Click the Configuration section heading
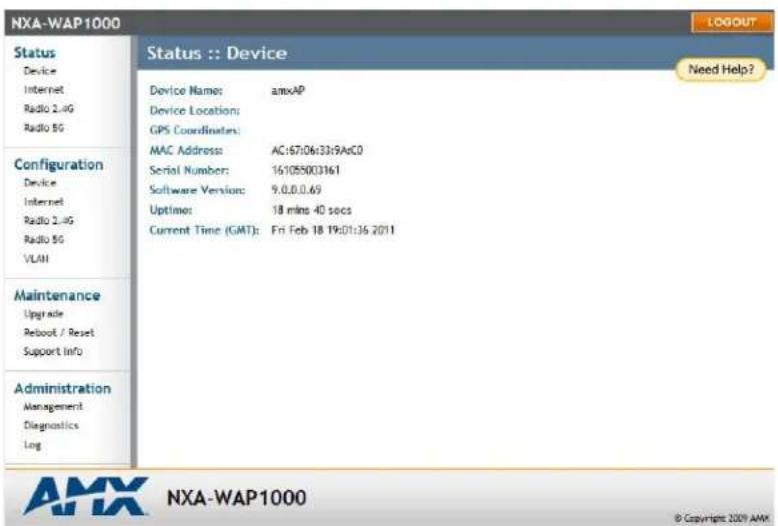The width and height of the screenshot is (778, 526). click(x=59, y=164)
